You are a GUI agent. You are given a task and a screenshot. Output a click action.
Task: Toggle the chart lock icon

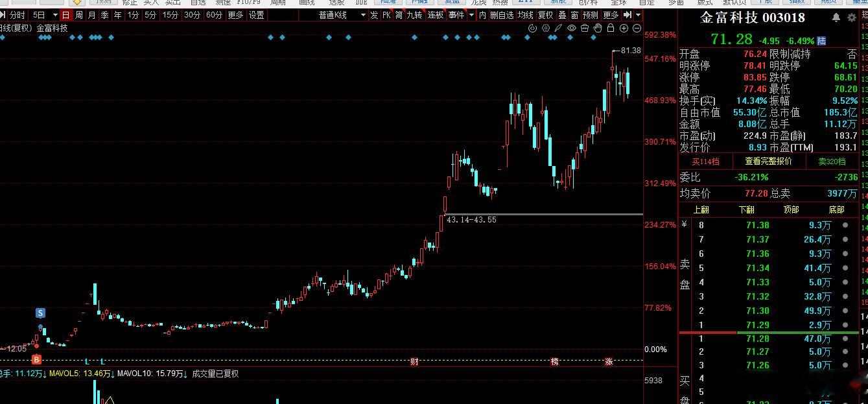[x=611, y=28]
